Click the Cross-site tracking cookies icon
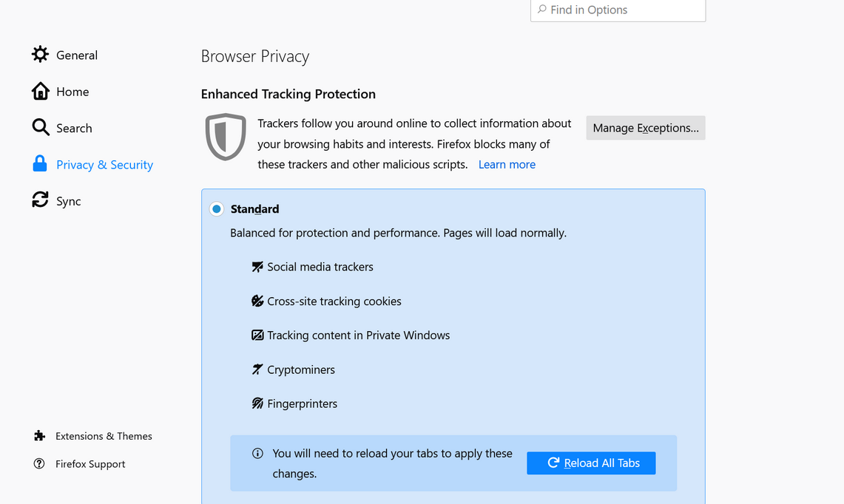The image size is (844, 504). click(x=257, y=301)
